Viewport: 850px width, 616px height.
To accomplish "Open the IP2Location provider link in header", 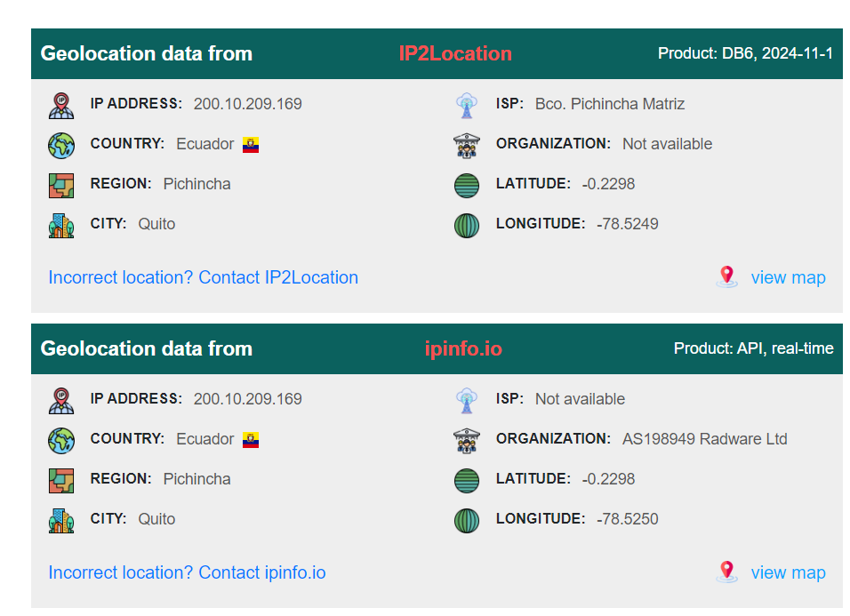I will coord(455,53).
